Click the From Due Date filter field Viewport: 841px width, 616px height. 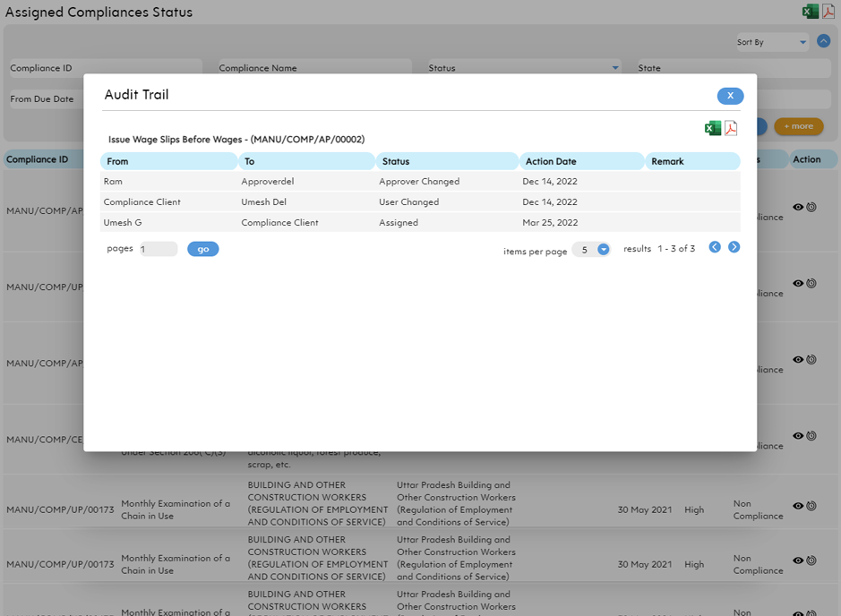47,99
